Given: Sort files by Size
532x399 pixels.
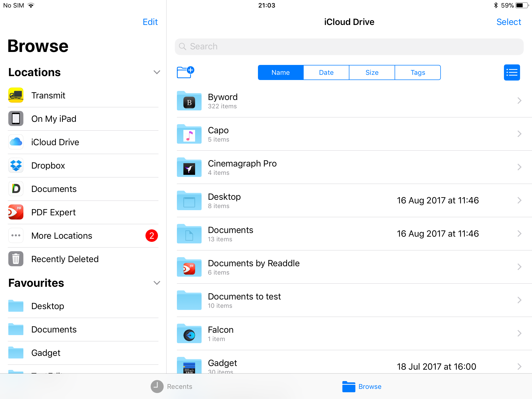Looking at the screenshot, I should click(372, 72).
